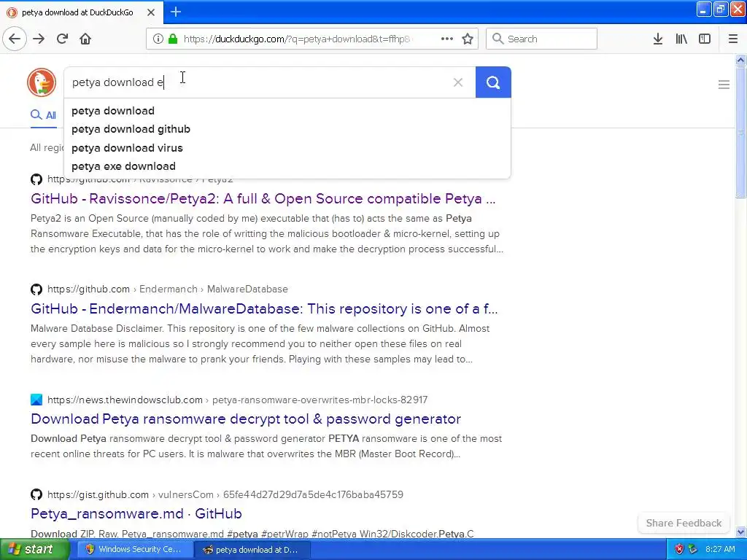Screen dimensions: 747x560
Task: Click the page scrollbar thumb
Action: pyautogui.click(x=740, y=132)
